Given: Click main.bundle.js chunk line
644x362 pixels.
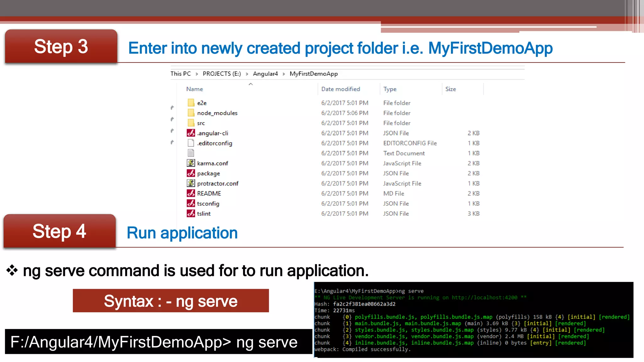Looking at the screenshot, I should pyautogui.click(x=450, y=323).
